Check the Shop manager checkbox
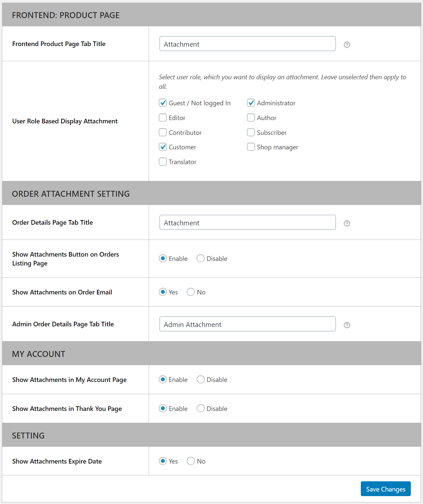The width and height of the screenshot is (423, 504). coord(251,147)
